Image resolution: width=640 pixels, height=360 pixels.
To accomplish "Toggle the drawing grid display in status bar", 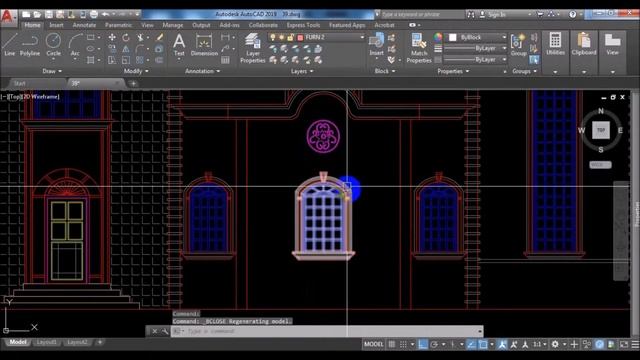I will 391,344.
